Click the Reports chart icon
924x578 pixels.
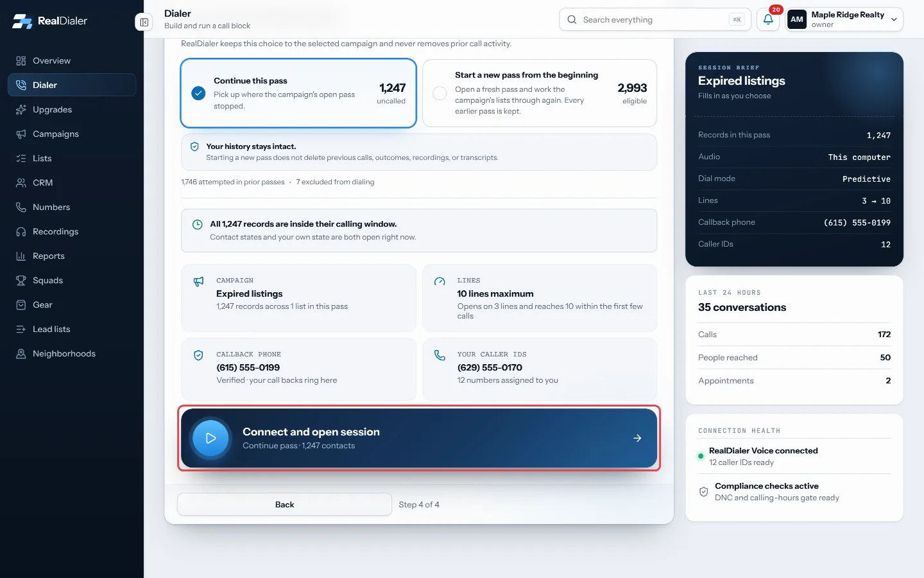21,256
